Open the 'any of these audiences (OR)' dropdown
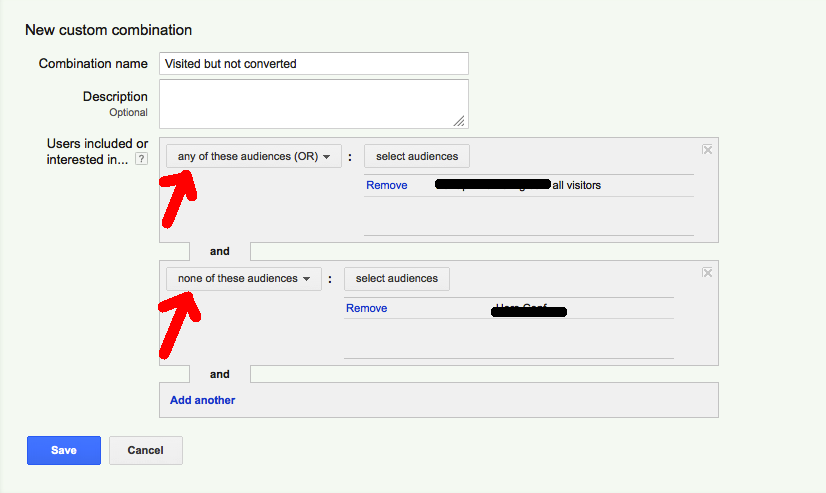Screen dimensions: 826x493 tap(253, 156)
